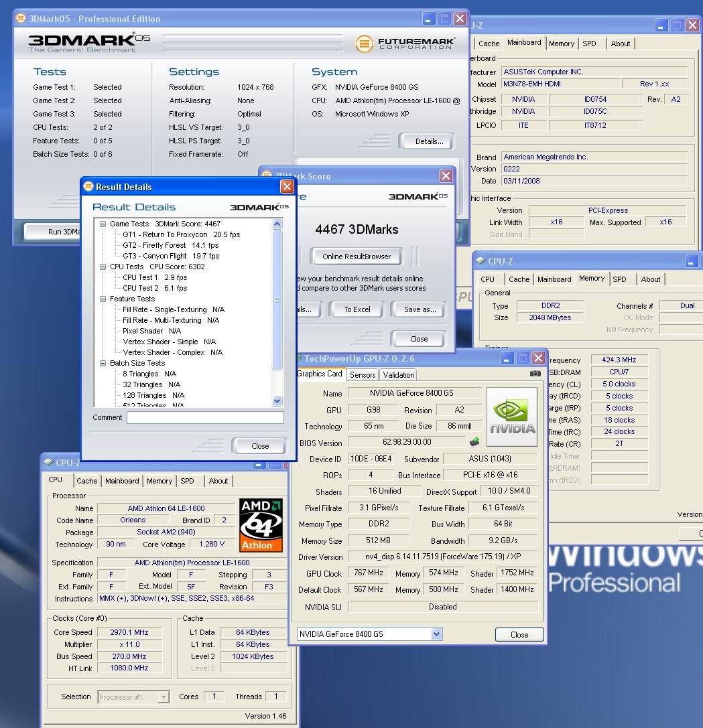Click the AMD Athlon 64 logo in CPU-Z
The width and height of the screenshot is (703, 728).
coord(261,525)
